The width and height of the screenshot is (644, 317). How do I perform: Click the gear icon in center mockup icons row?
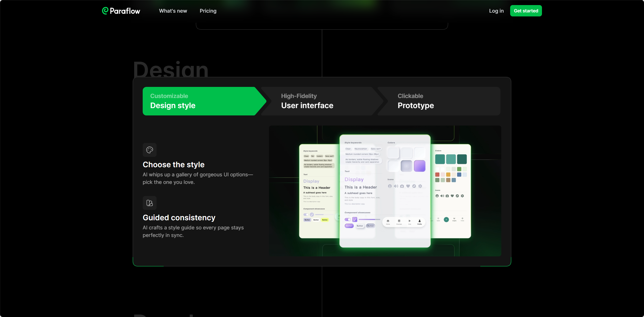tap(420, 186)
